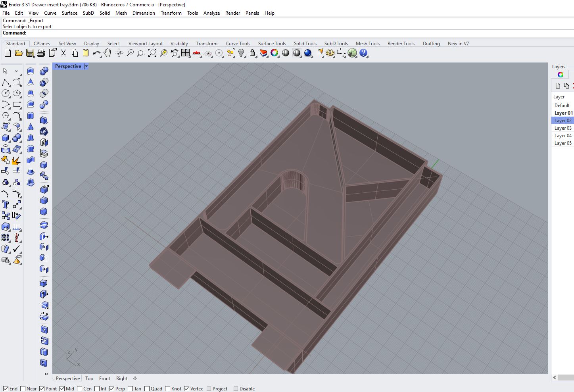Viewport: 574px width, 392px height.
Task: Open the Analyze menu
Action: click(x=211, y=13)
